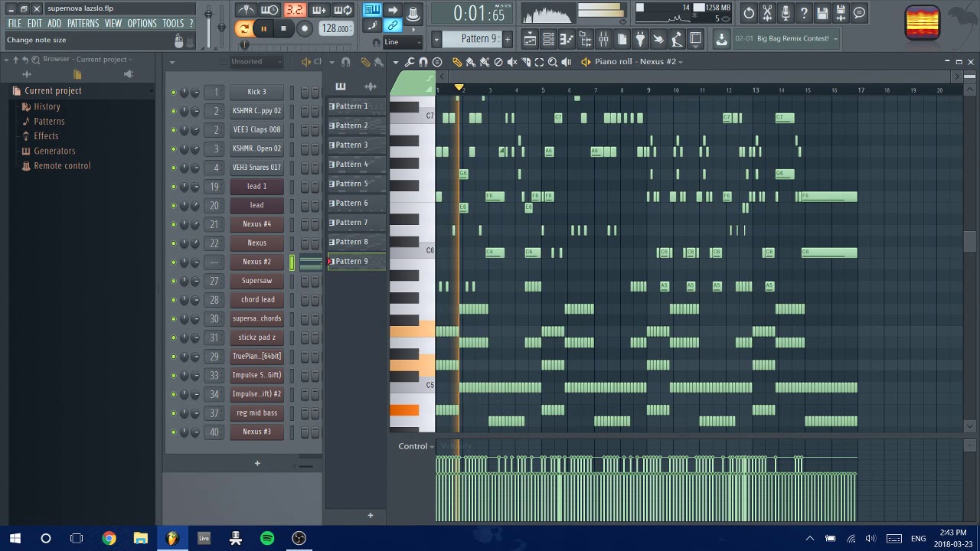Open the Line snap dropdown

[403, 42]
